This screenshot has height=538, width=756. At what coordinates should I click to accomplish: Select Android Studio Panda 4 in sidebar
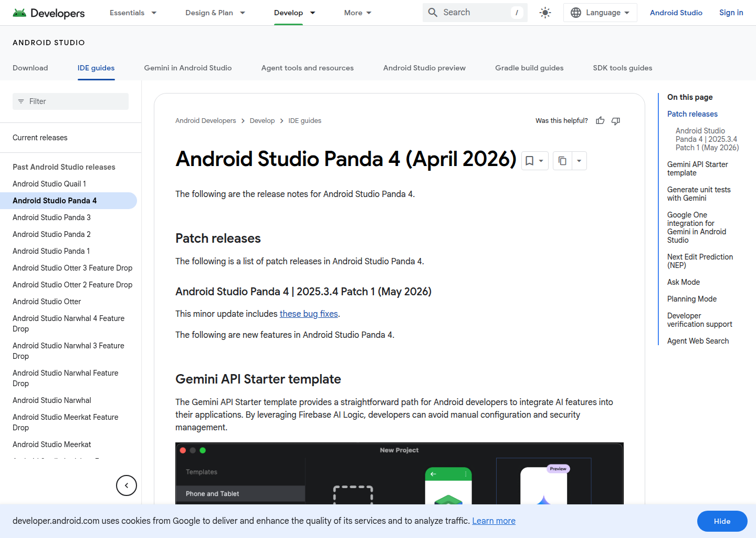(x=68, y=201)
